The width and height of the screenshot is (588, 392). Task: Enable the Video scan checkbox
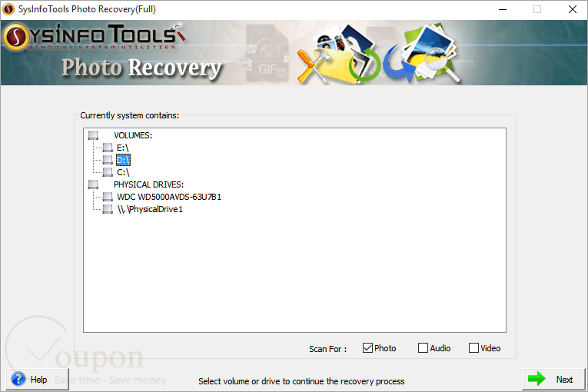(x=473, y=347)
